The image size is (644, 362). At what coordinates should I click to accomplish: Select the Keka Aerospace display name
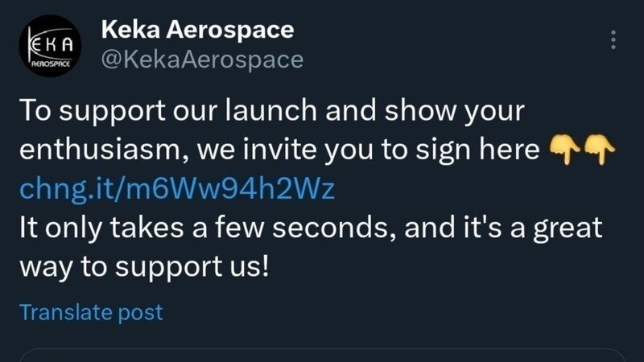(197, 31)
